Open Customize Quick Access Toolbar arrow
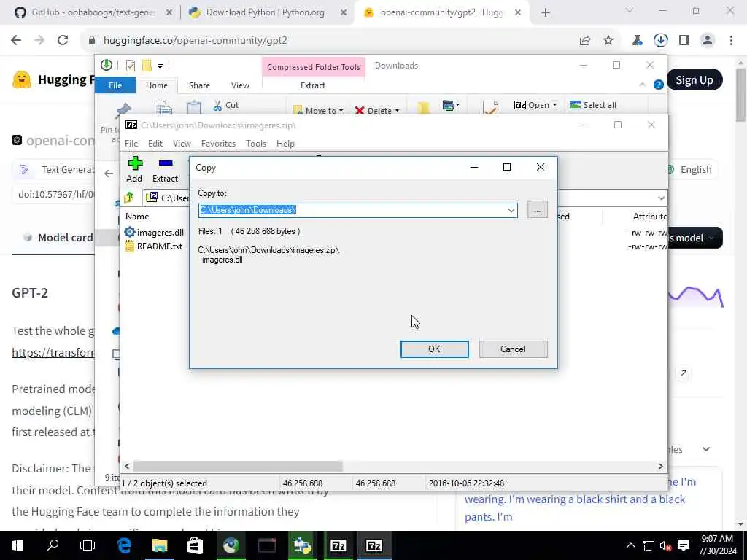 click(x=160, y=66)
